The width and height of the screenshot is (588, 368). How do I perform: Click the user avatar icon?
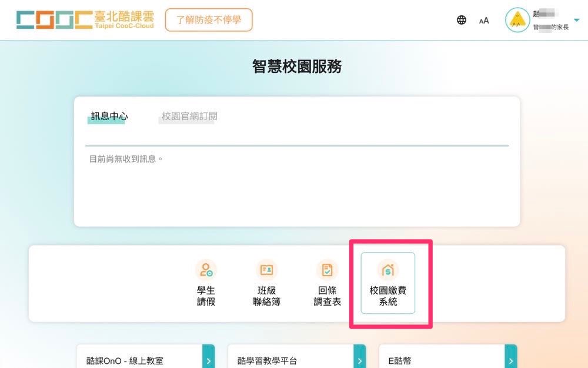(517, 20)
